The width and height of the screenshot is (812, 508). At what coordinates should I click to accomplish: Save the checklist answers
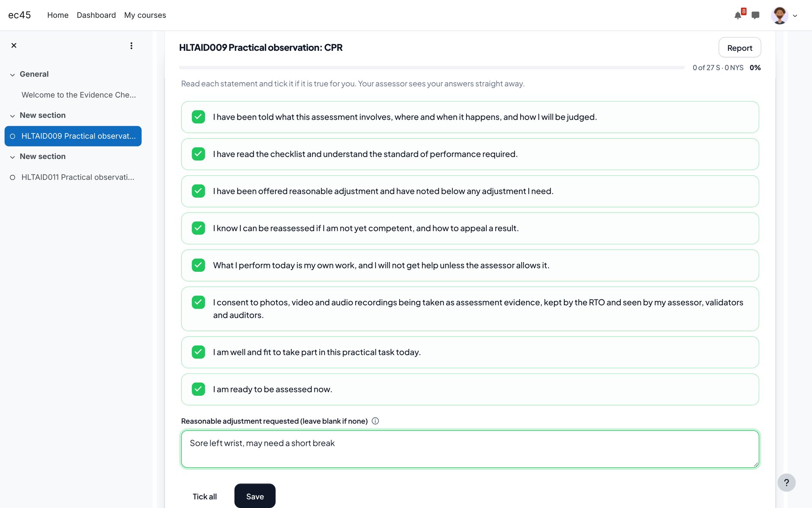[x=255, y=496]
